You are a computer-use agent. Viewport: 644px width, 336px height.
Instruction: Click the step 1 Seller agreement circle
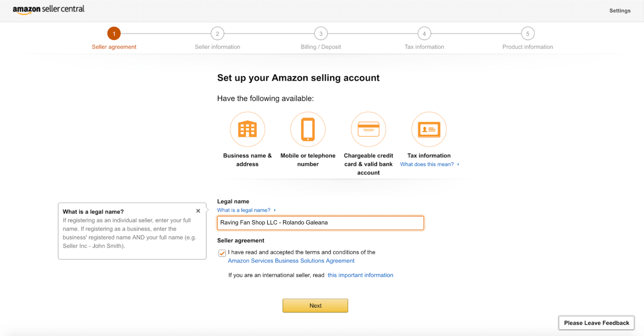point(114,33)
